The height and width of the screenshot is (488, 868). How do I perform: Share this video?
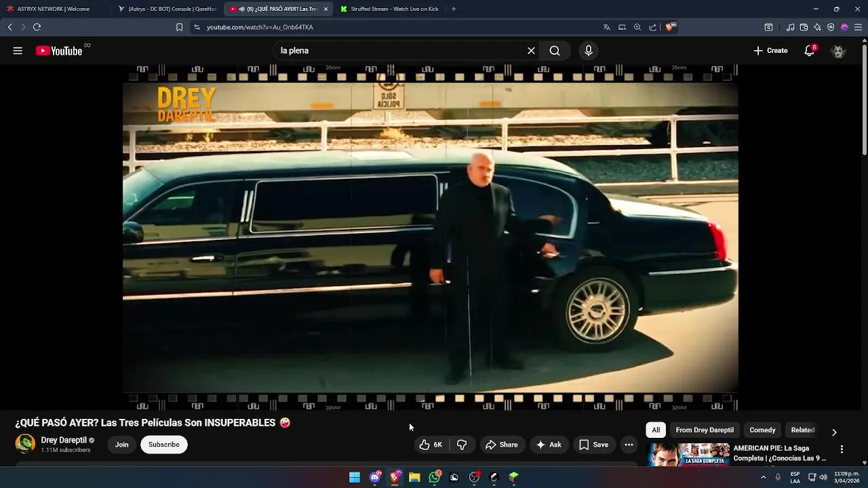click(x=502, y=445)
